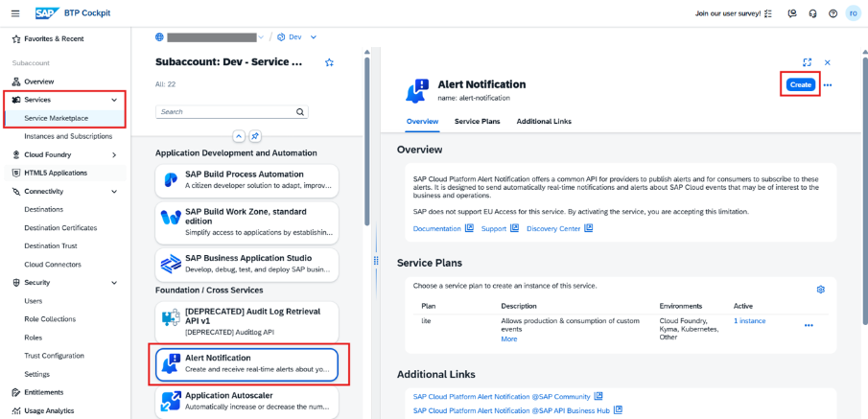Click the service list vertical scrollbar
This screenshot has height=419, width=868.
[366, 142]
